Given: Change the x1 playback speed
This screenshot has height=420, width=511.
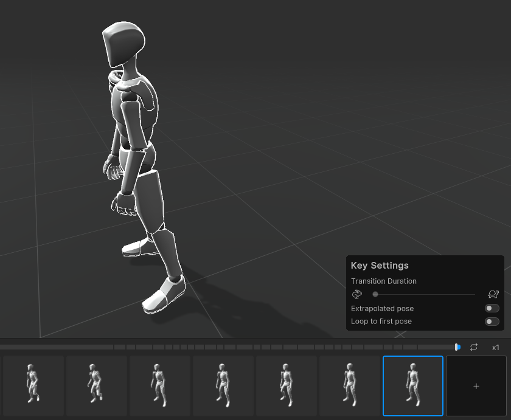Looking at the screenshot, I should 495,348.
